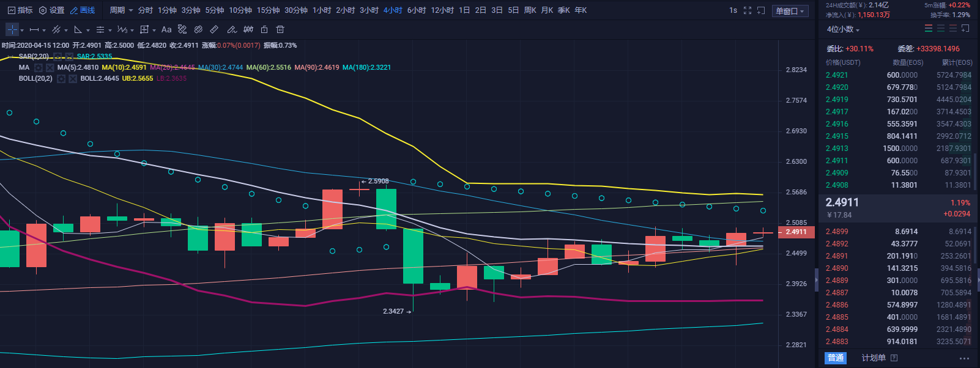Image resolution: width=980 pixels, height=368 pixels.
Task: Select the ruler measure tool
Action: point(214,29)
